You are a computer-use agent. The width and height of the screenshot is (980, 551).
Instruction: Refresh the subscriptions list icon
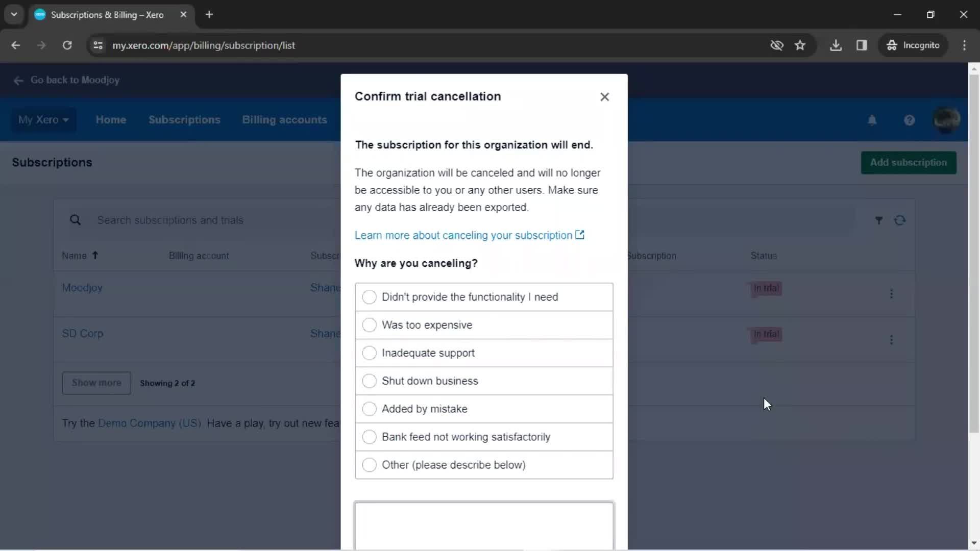pyautogui.click(x=900, y=220)
